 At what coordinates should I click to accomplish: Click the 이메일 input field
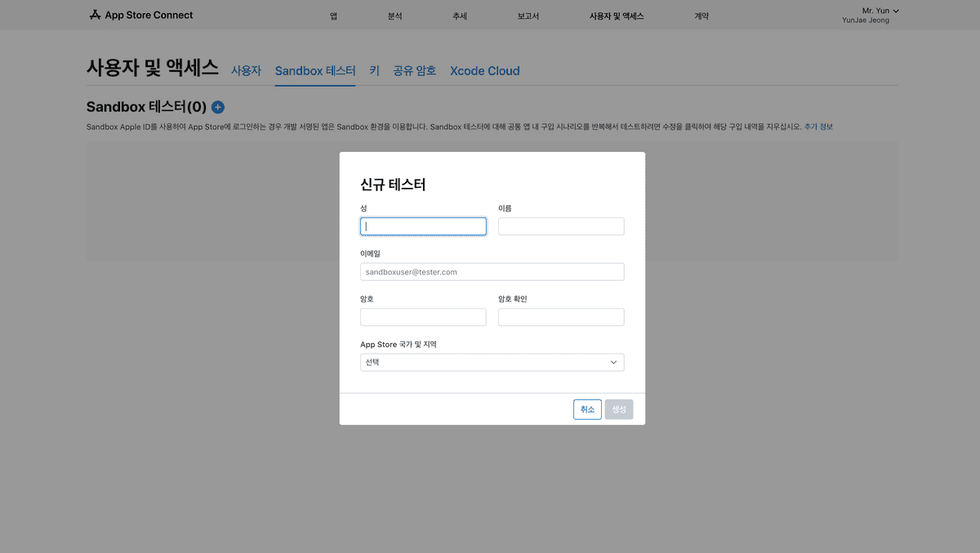click(x=492, y=272)
